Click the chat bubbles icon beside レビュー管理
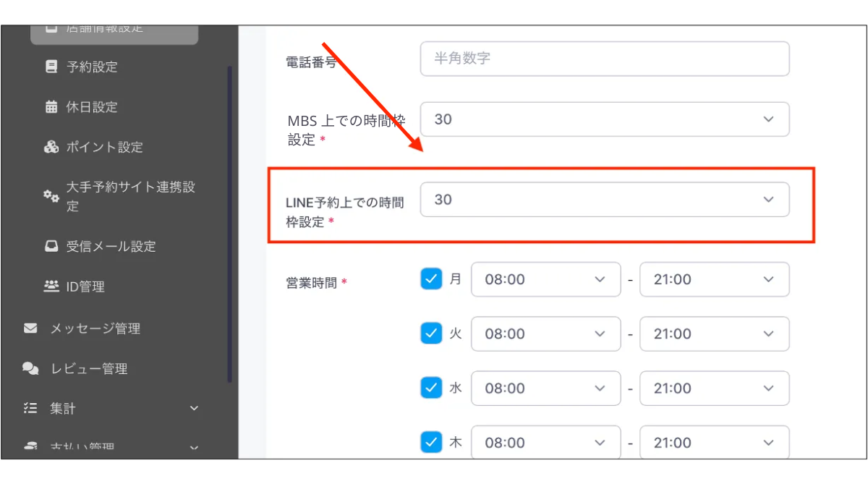The width and height of the screenshot is (868, 479). [x=30, y=369]
